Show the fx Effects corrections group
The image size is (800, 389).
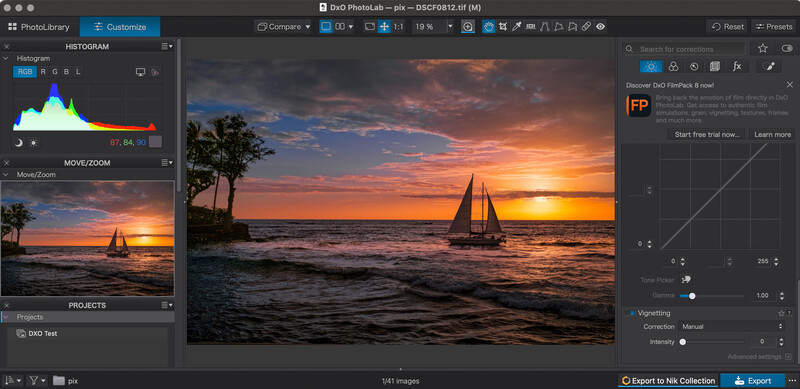tap(737, 66)
